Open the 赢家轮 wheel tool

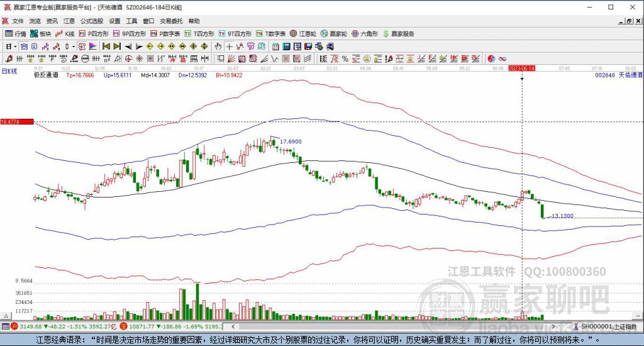tap(334, 34)
